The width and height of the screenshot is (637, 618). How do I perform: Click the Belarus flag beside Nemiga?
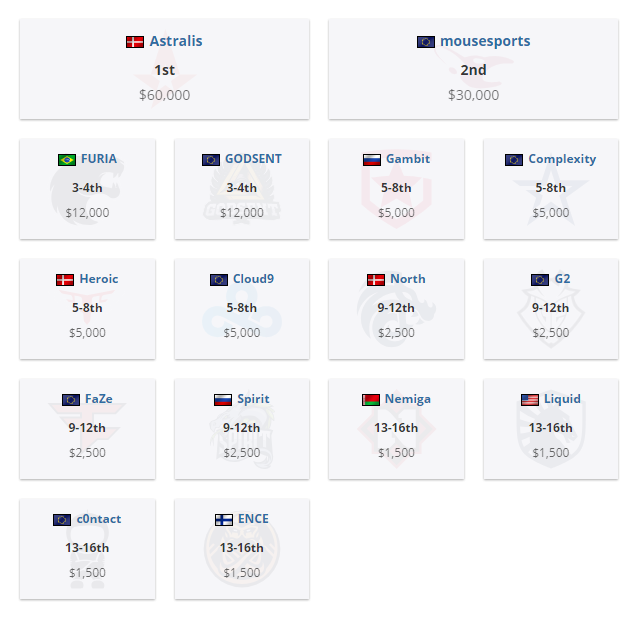point(370,400)
